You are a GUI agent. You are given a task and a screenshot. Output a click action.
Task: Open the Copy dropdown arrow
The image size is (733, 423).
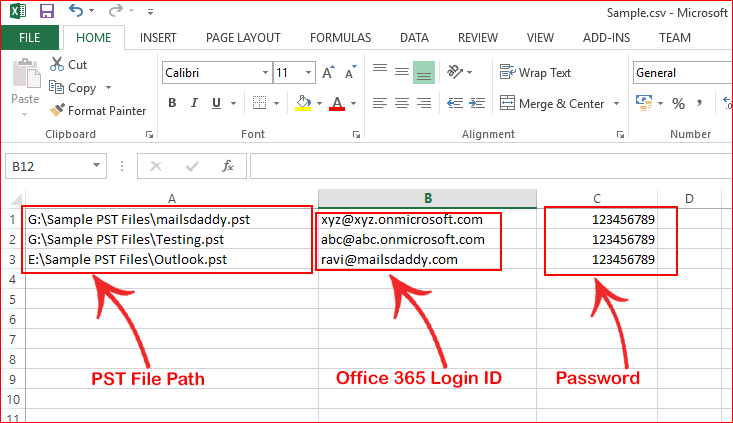click(x=108, y=87)
